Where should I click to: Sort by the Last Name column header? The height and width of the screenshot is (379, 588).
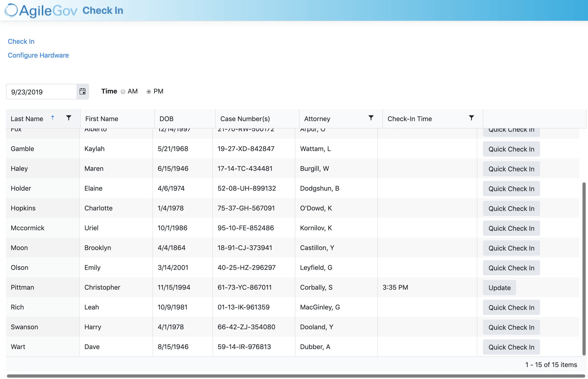click(27, 119)
